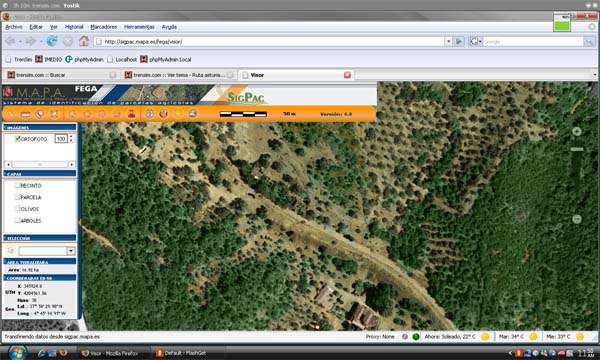
Task: Click the red person icon in orange toolbar
Action: 132,114
